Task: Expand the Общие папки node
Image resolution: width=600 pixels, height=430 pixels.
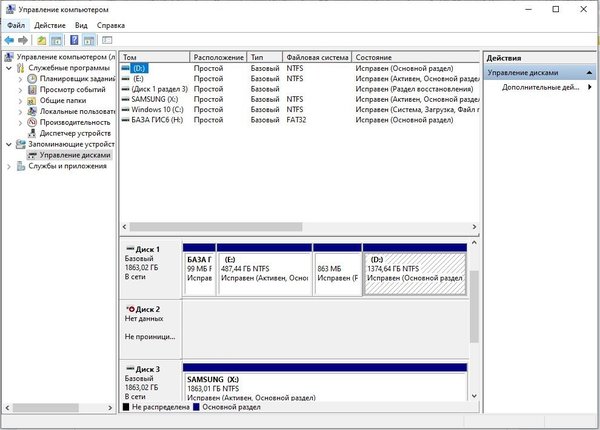Action: (21, 101)
